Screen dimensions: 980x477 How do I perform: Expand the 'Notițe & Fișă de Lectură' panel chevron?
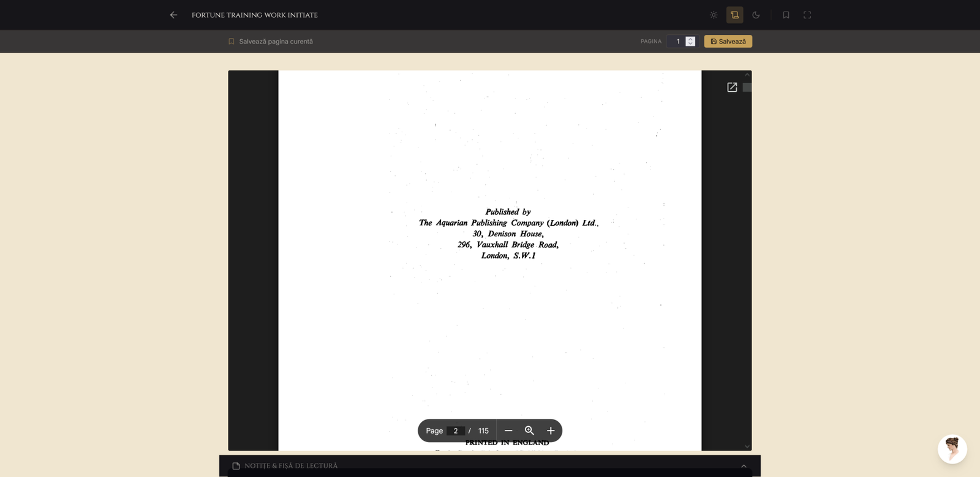pos(744,466)
